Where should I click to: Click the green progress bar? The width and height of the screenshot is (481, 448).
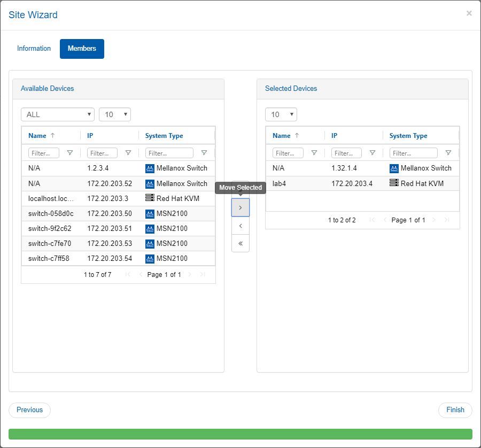pyautogui.click(x=241, y=434)
